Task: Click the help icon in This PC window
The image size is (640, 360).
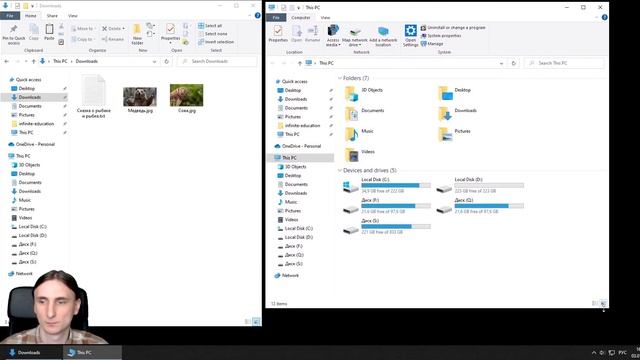Action: click(604, 17)
